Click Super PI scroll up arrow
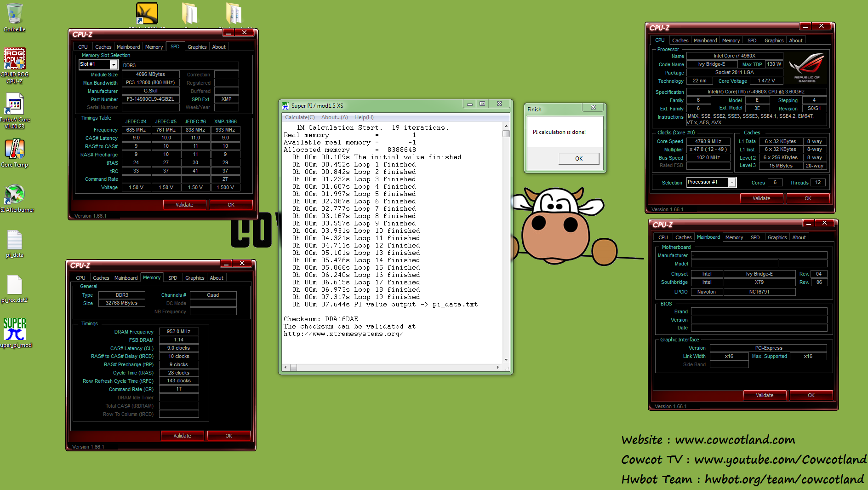The width and height of the screenshot is (868, 490). [506, 126]
